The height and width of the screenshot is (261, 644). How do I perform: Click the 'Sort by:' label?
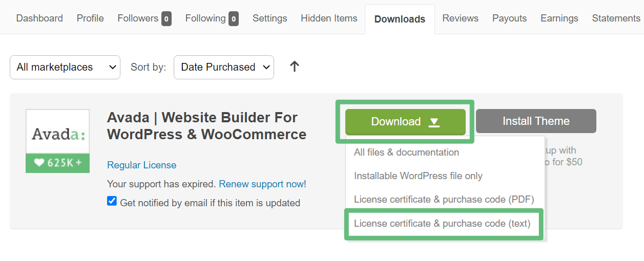[149, 67]
